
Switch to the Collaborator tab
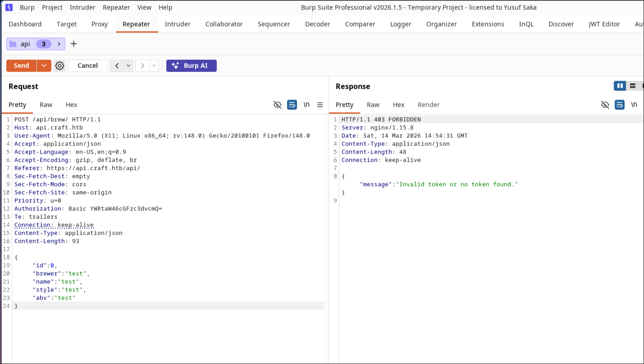tap(224, 24)
